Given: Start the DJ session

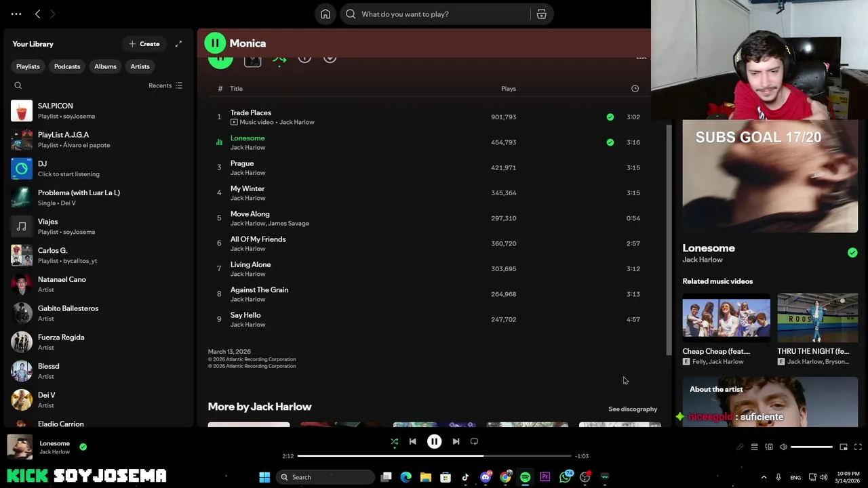Looking at the screenshot, I should [98, 169].
